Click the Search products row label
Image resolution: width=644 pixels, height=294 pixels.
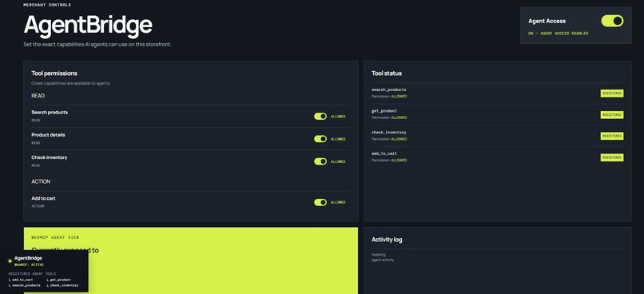[50, 112]
